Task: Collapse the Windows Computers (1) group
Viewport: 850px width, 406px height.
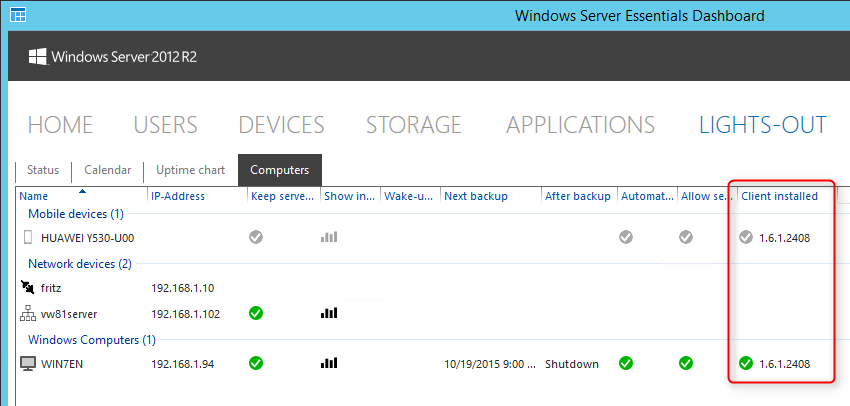Action: [x=92, y=340]
